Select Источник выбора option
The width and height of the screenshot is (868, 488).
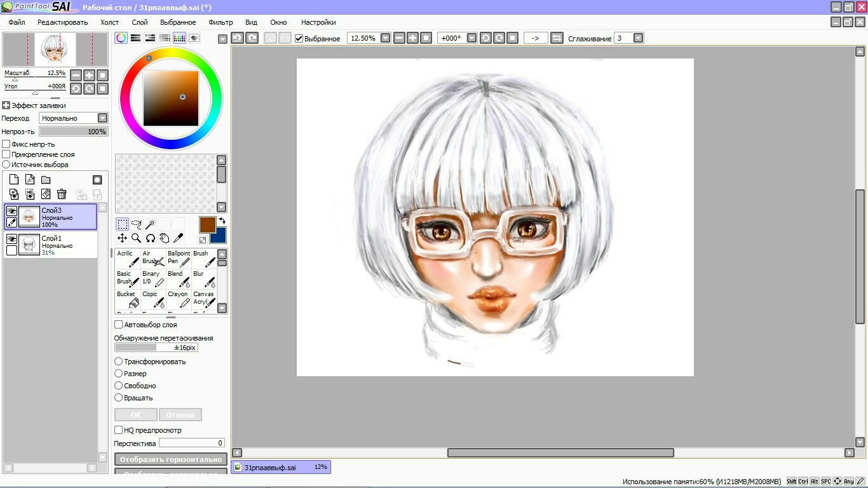click(6, 165)
